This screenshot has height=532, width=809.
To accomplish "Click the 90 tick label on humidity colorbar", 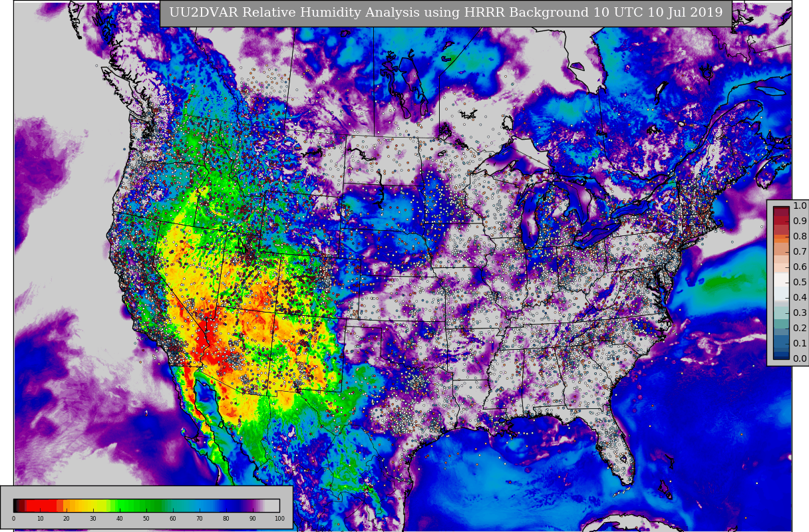I will pyautogui.click(x=253, y=519).
